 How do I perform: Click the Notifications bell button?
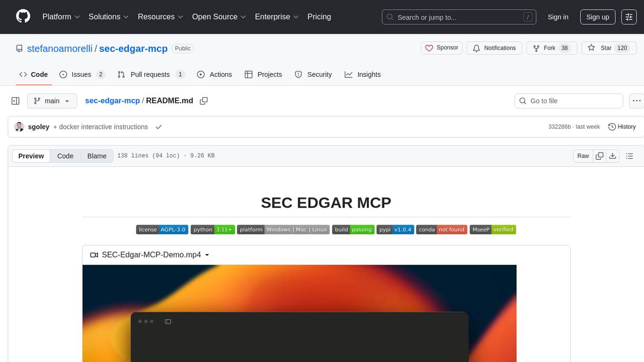494,48
